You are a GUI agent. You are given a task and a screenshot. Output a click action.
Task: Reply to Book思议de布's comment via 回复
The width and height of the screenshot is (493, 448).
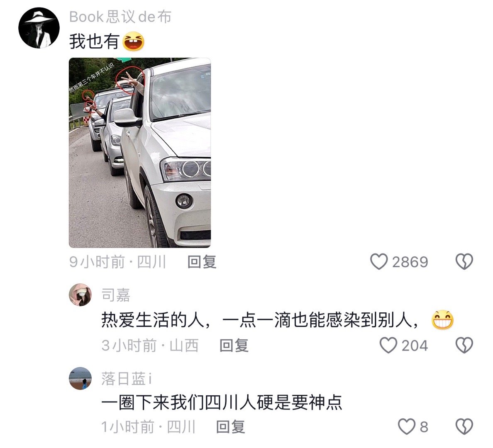click(x=202, y=262)
